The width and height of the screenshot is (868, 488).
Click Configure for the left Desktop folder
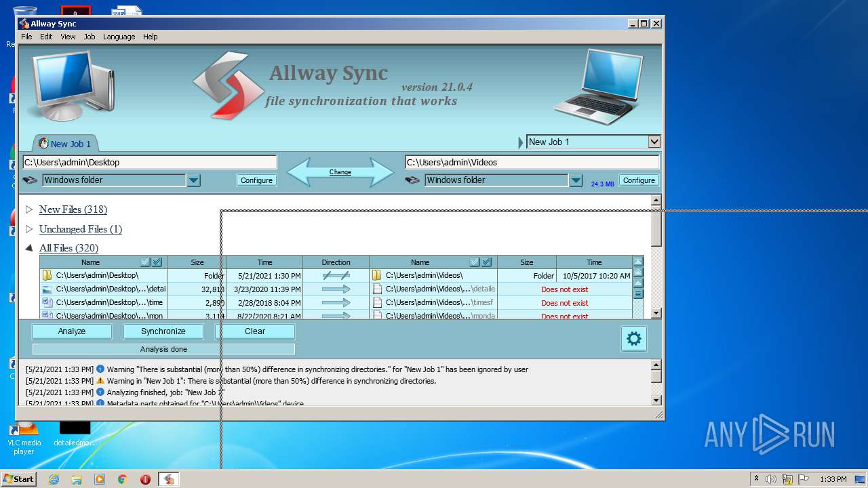tap(256, 180)
